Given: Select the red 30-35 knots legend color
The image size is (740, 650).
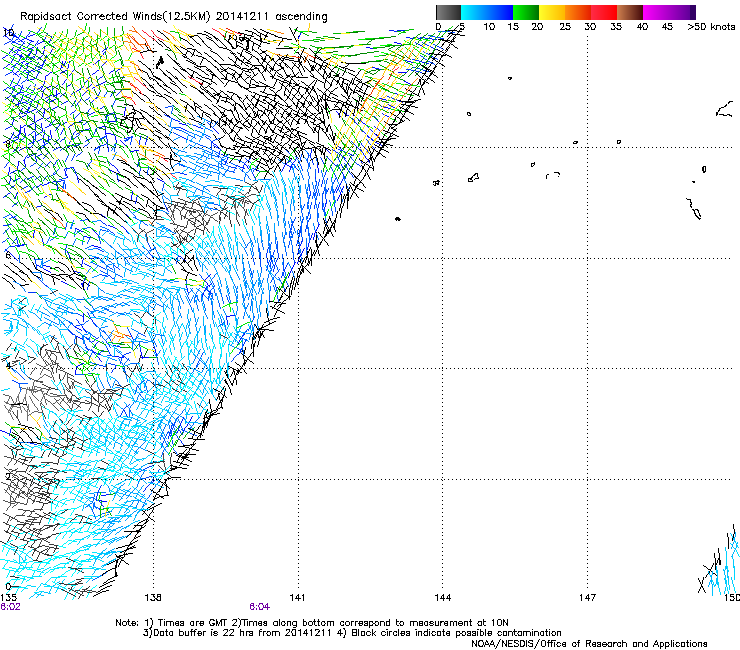Looking at the screenshot, I should tap(604, 12).
